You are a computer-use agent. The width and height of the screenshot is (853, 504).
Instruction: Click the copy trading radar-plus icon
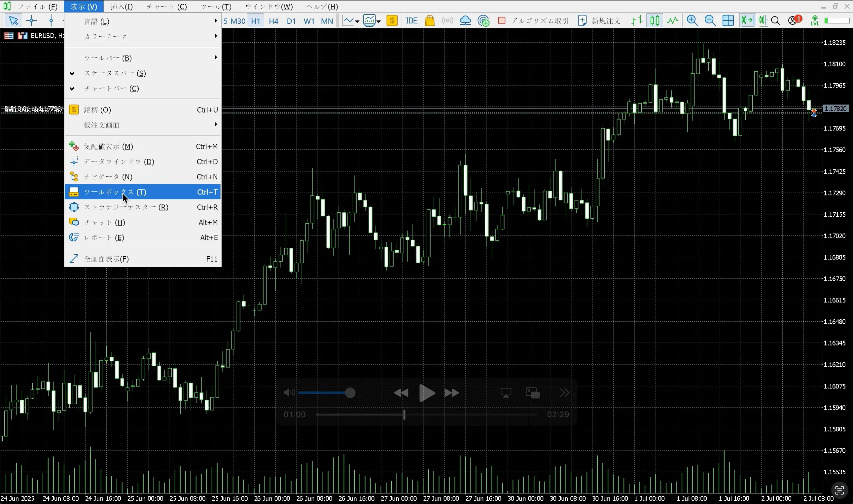483,21
